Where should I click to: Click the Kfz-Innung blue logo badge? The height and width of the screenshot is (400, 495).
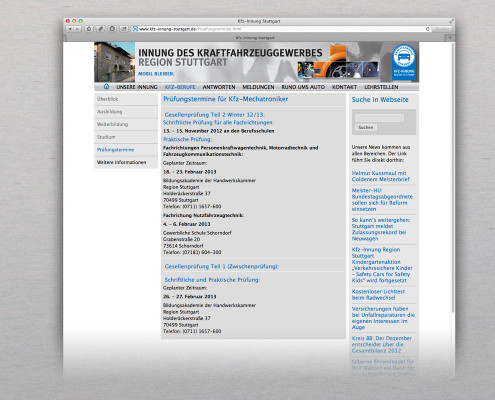(404, 61)
